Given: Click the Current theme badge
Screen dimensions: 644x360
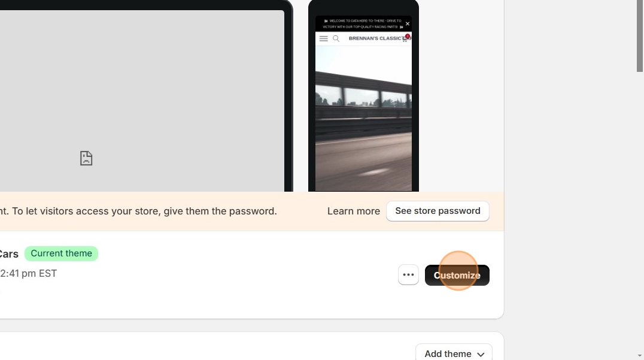Looking at the screenshot, I should pyautogui.click(x=61, y=253).
